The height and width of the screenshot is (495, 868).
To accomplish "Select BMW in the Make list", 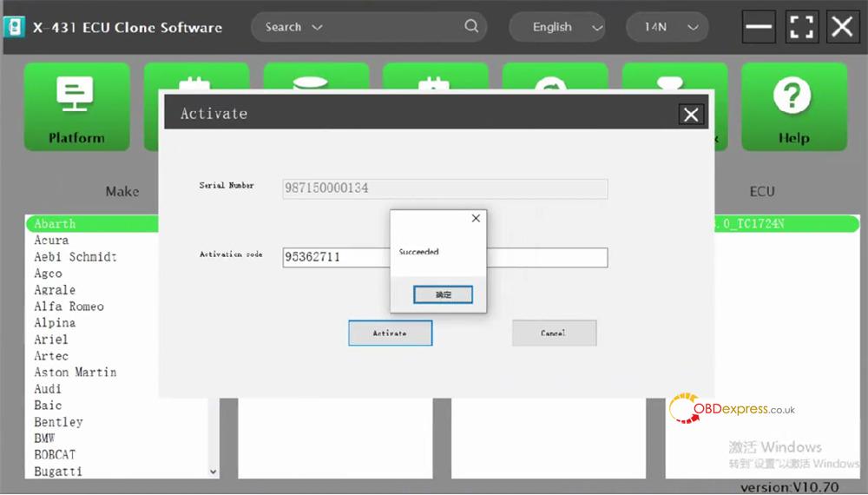I will tap(44, 439).
